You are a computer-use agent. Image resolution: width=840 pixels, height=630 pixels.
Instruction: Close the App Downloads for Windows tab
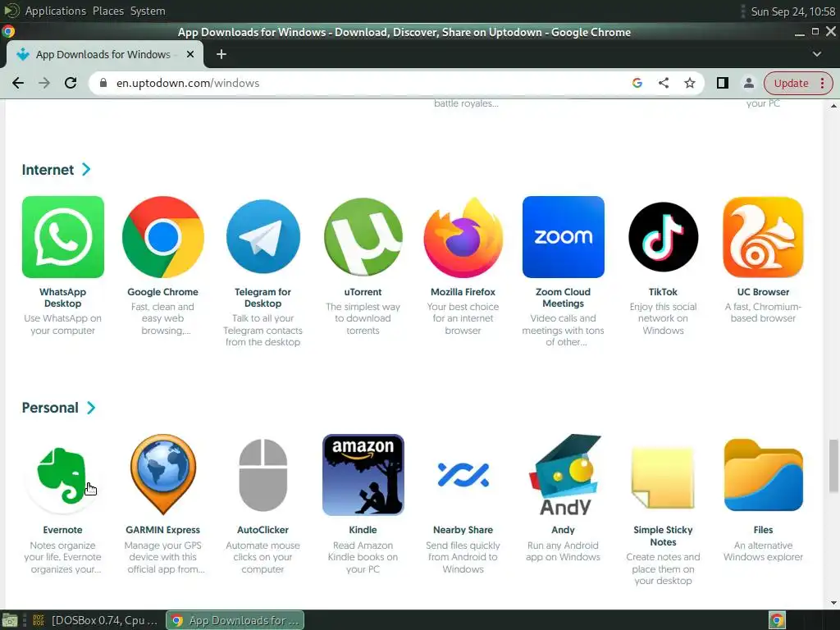(190, 54)
